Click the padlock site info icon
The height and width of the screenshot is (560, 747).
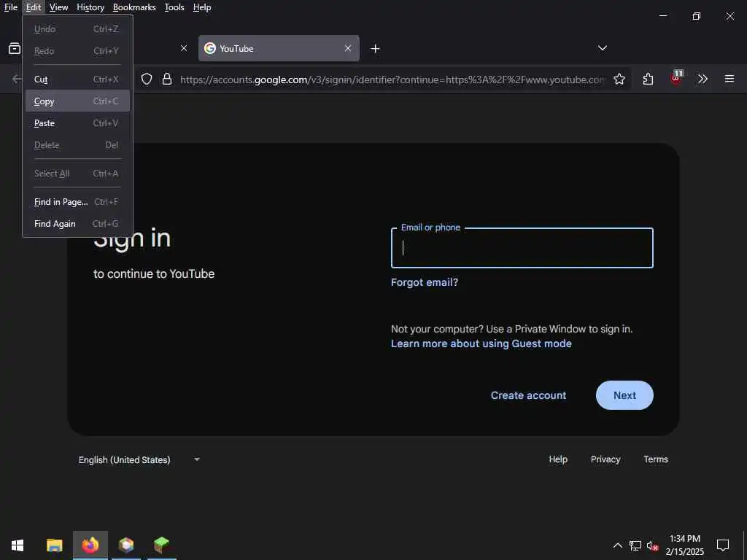167,79
